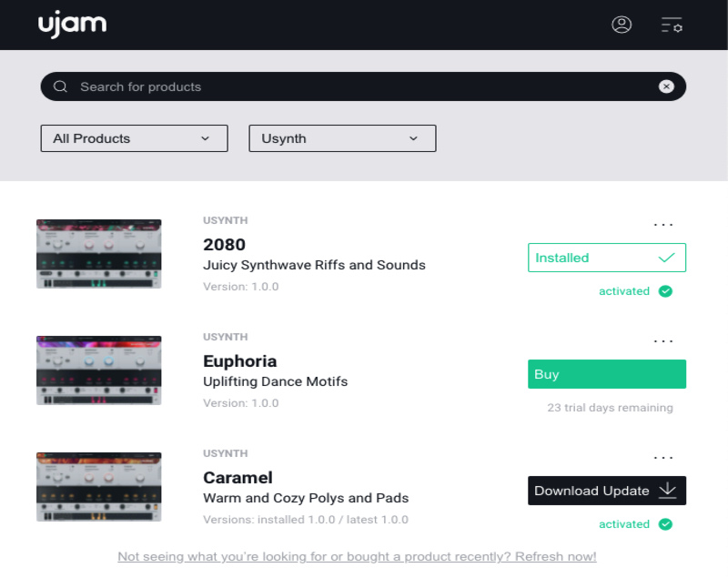Click the activated check icon for 2080
728x578 pixels.
(665, 291)
